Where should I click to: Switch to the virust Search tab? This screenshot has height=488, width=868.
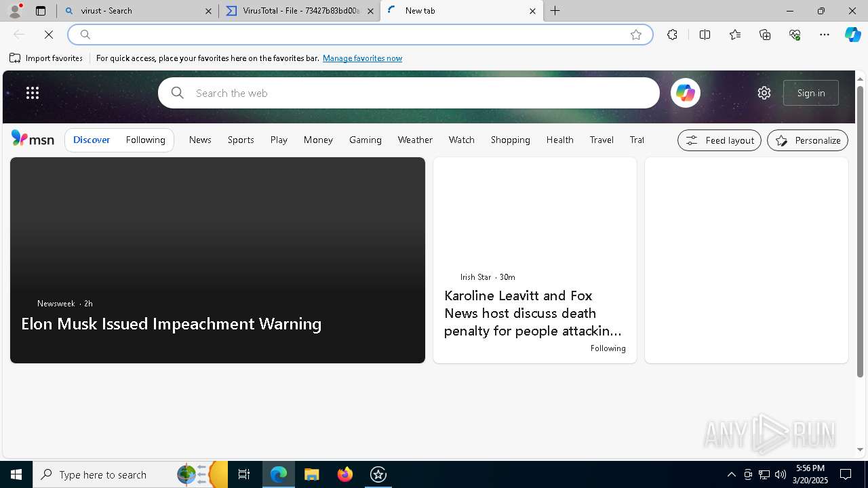(x=138, y=11)
